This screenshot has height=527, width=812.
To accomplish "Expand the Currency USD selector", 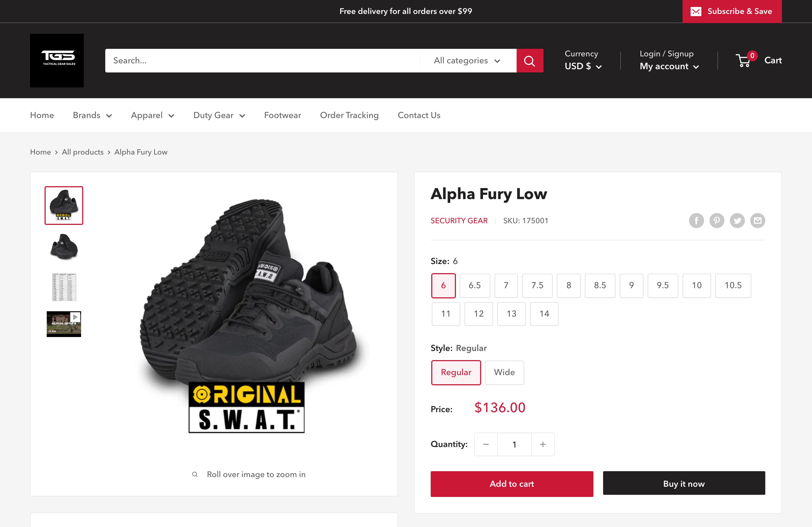I will tap(583, 66).
